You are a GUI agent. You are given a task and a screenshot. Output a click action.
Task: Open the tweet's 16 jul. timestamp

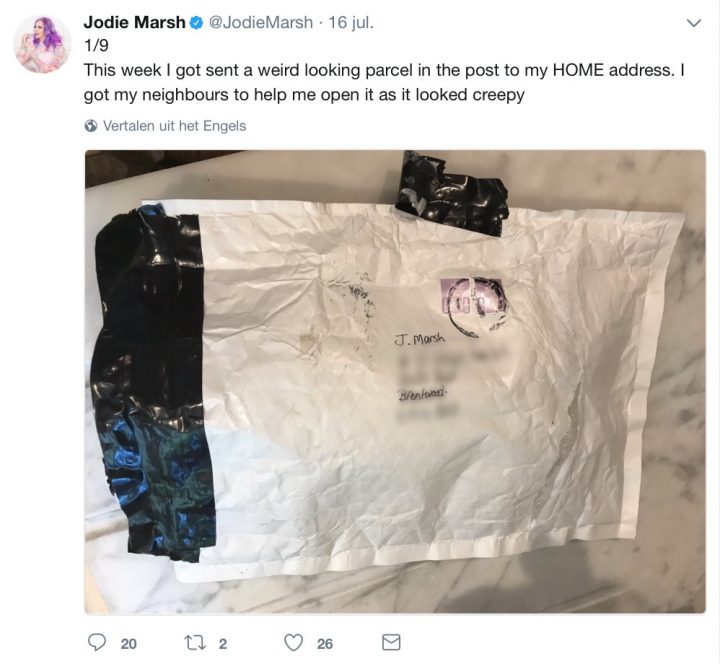pos(351,22)
